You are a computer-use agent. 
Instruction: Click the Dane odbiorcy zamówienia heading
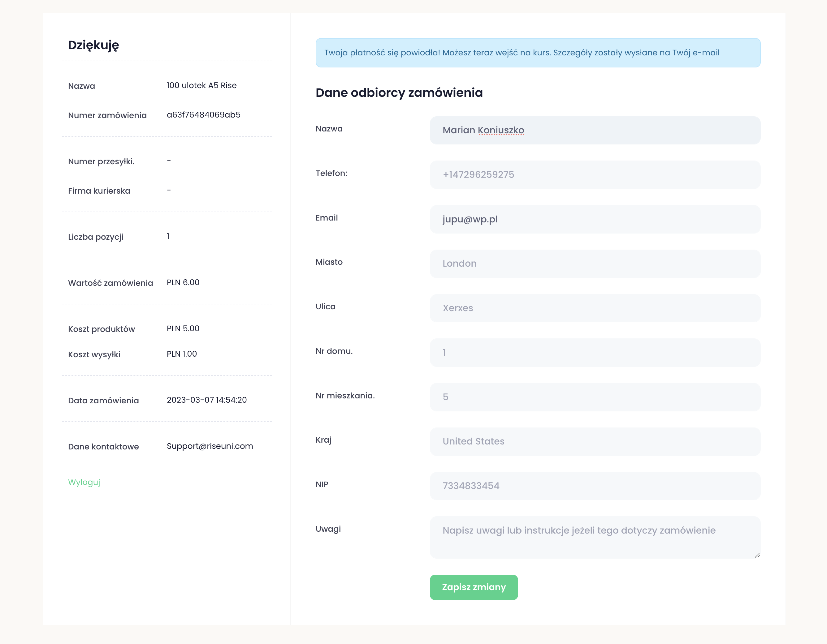pos(399,93)
